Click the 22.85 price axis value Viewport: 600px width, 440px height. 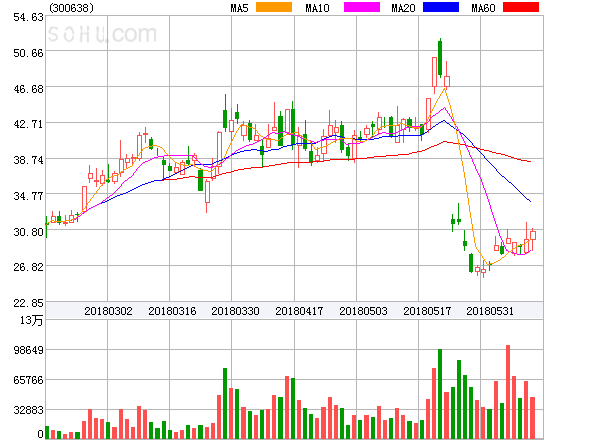click(28, 303)
